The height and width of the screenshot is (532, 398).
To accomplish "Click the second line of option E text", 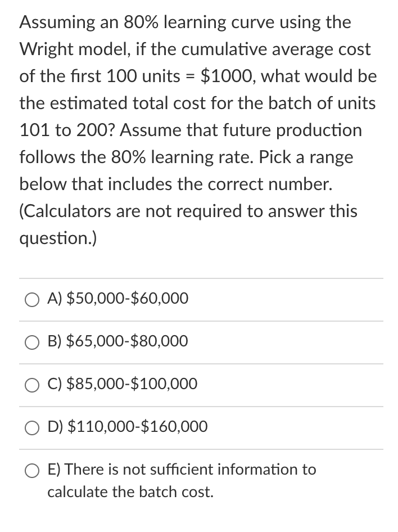I will [x=129, y=492].
